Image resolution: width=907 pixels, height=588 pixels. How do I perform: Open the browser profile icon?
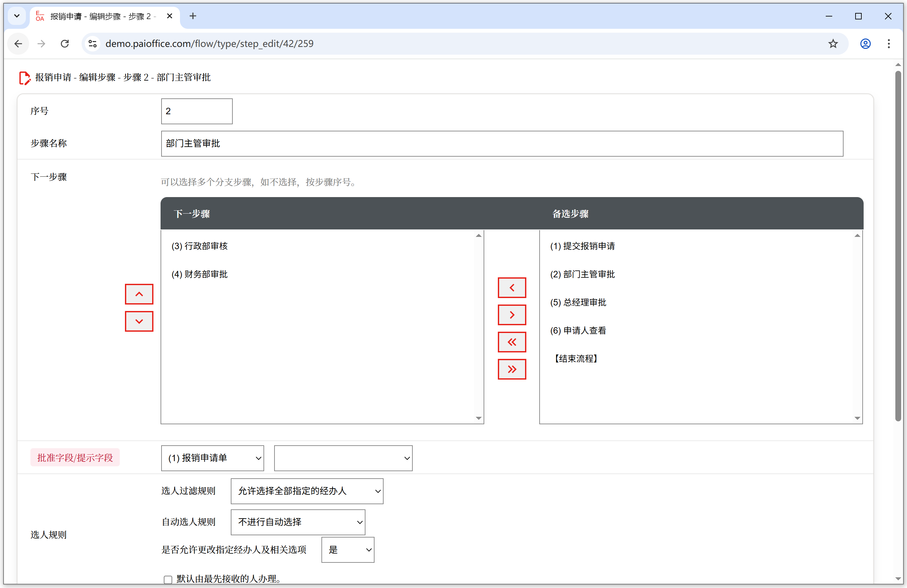[x=865, y=43]
